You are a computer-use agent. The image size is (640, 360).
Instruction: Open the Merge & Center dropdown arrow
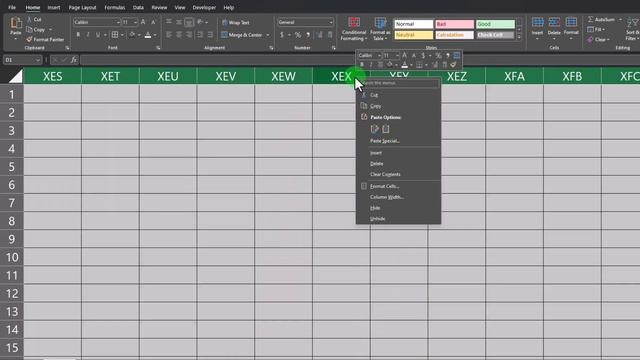pyautogui.click(x=268, y=35)
